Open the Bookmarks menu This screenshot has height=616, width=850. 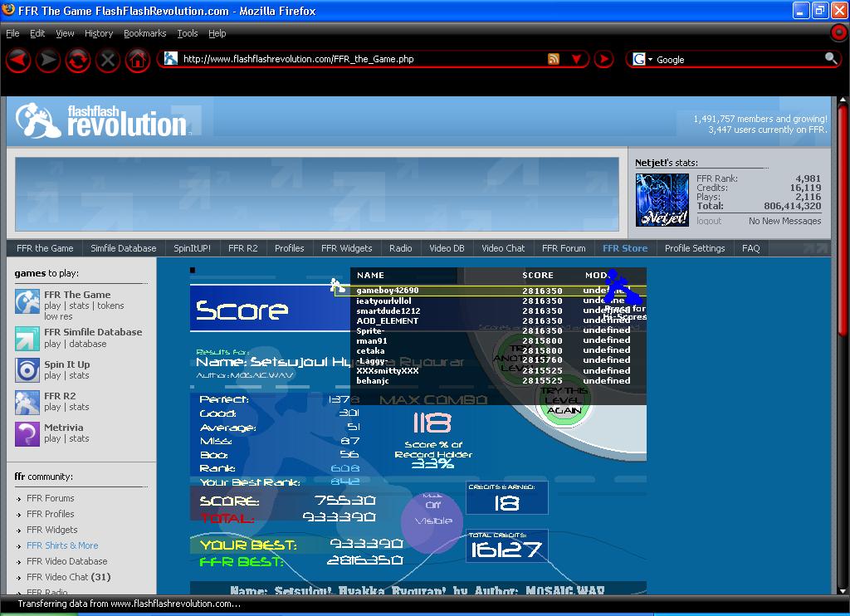[144, 33]
